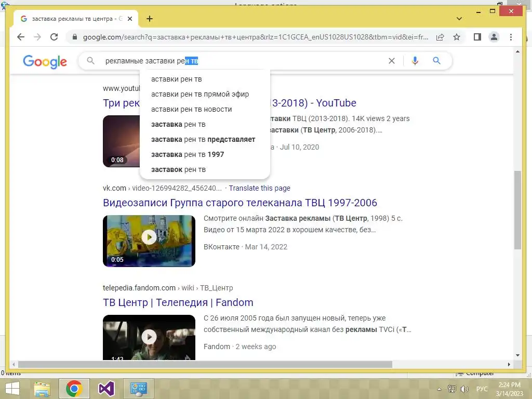The height and width of the screenshot is (399, 532).
Task: Click horizontal scrollbar right arrow
Action: [509, 364]
